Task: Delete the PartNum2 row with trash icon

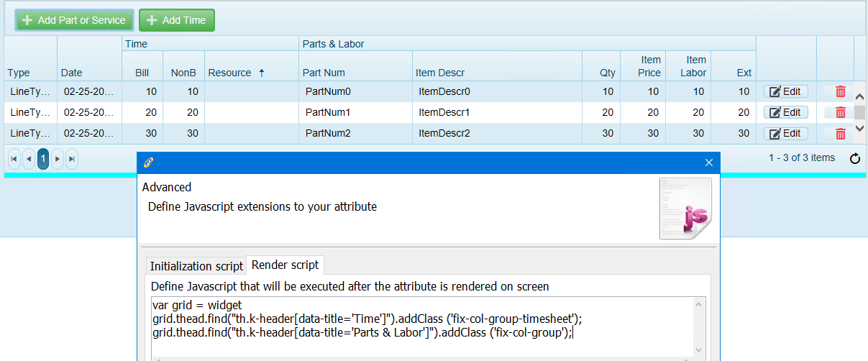Action: coord(840,133)
